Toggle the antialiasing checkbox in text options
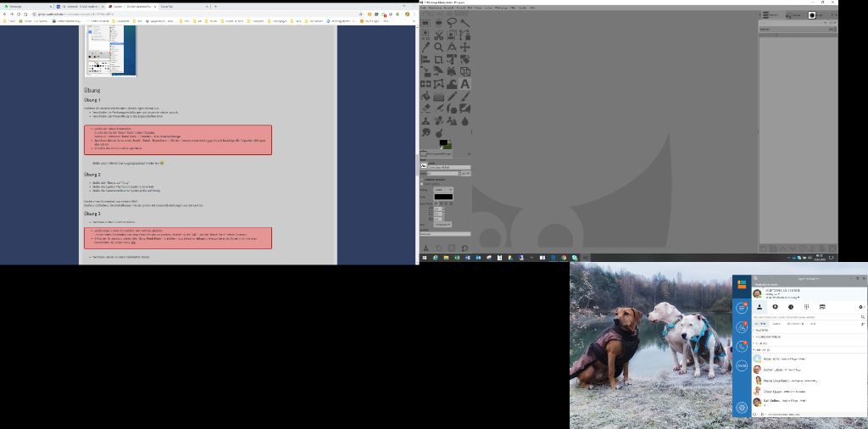The image size is (868, 429). [x=422, y=184]
